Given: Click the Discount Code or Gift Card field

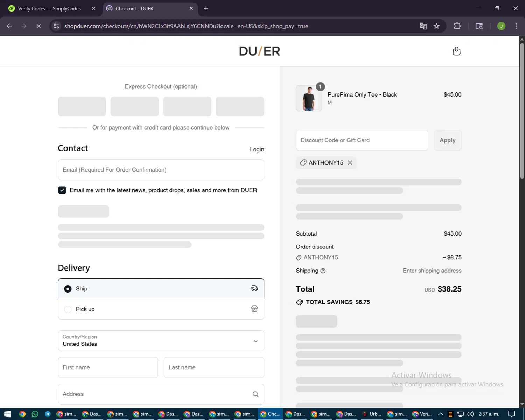Looking at the screenshot, I should pyautogui.click(x=362, y=140).
